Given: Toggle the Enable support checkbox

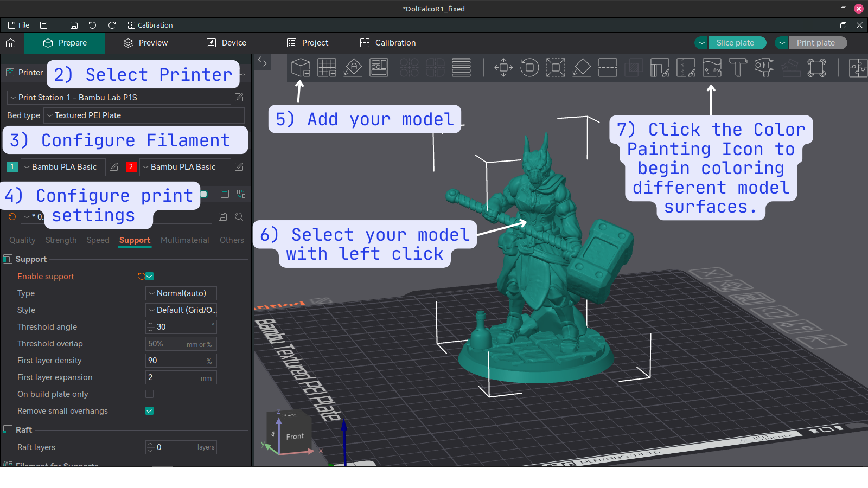Looking at the screenshot, I should (x=150, y=277).
